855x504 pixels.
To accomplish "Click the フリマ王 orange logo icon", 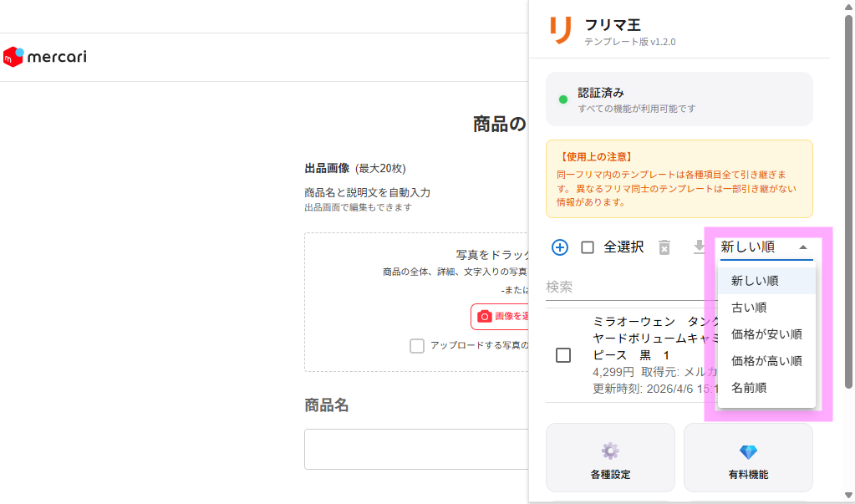I will coord(561,30).
